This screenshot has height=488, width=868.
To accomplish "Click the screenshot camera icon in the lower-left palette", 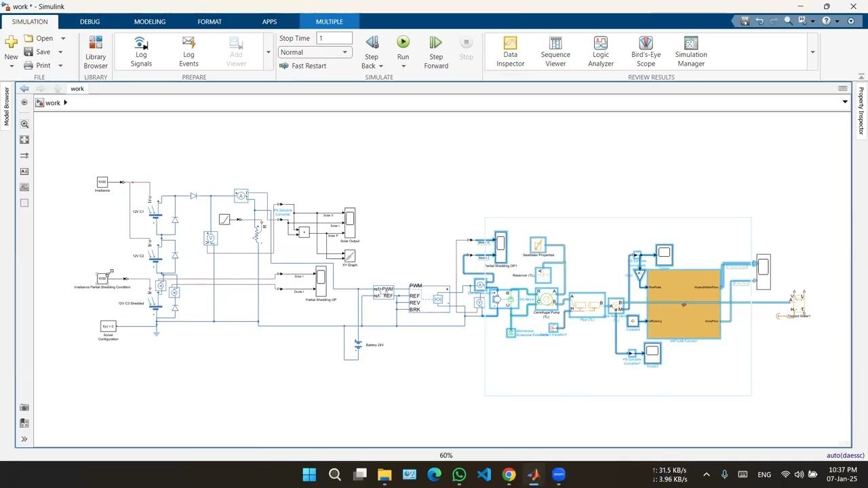I will (x=24, y=407).
